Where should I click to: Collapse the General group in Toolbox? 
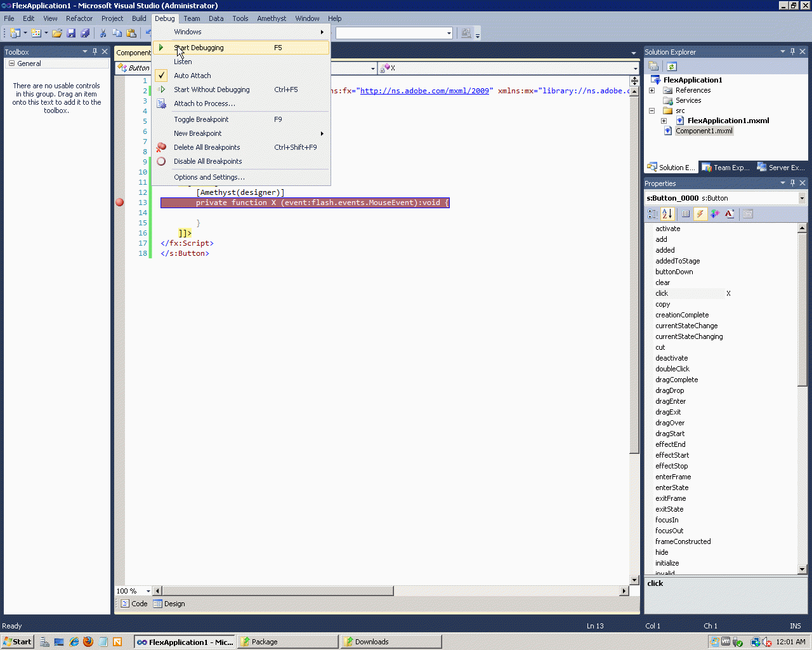[x=12, y=63]
